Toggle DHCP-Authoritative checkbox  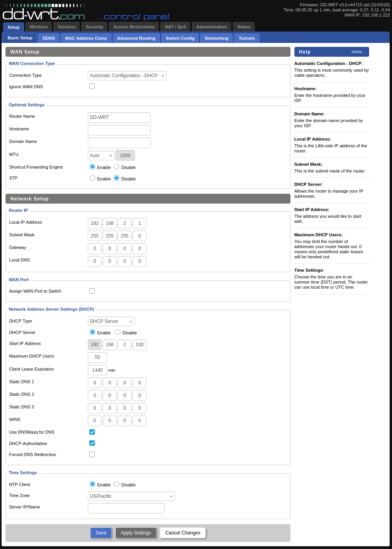click(92, 443)
